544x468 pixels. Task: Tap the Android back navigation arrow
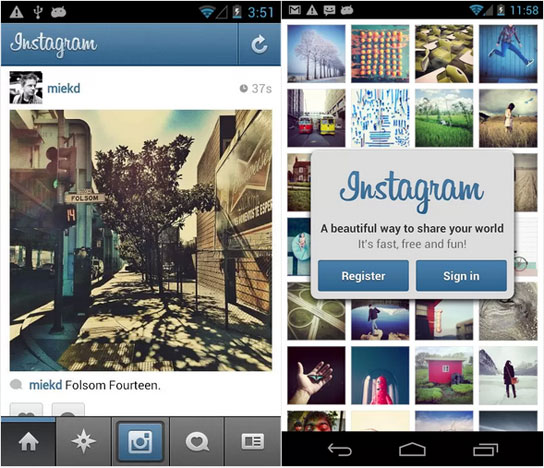(x=340, y=450)
